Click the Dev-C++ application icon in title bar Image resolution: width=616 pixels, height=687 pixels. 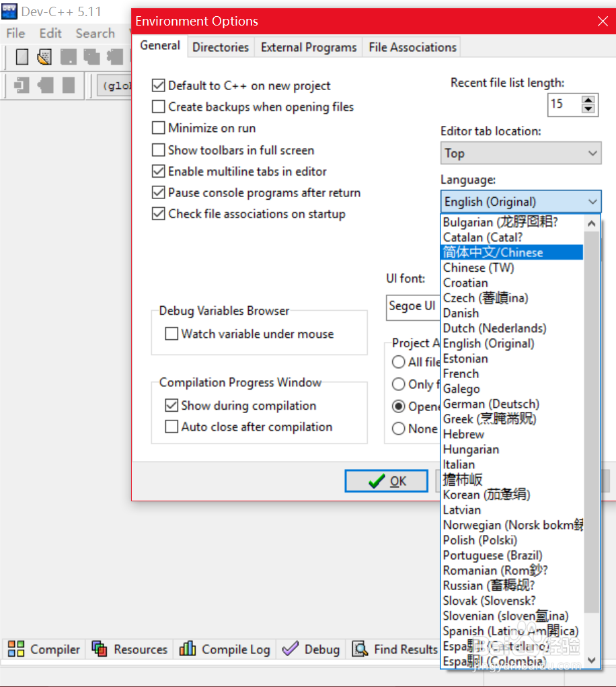(9, 11)
